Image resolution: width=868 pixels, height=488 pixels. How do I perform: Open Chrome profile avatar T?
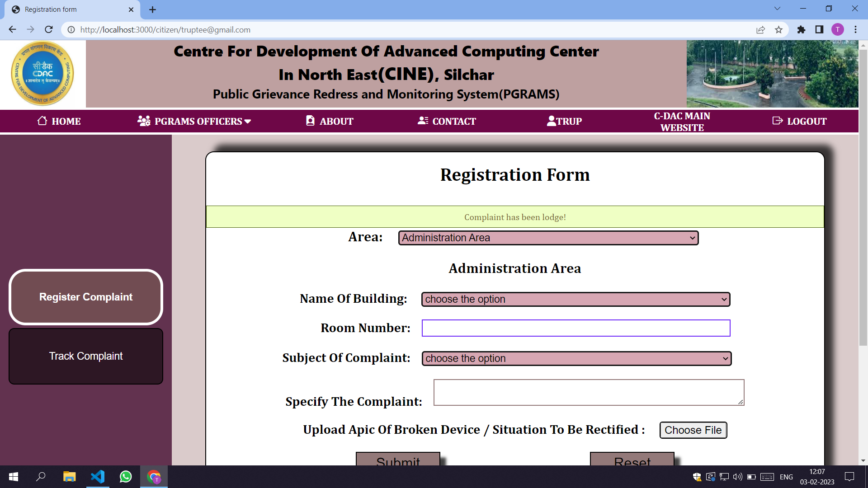tap(837, 30)
